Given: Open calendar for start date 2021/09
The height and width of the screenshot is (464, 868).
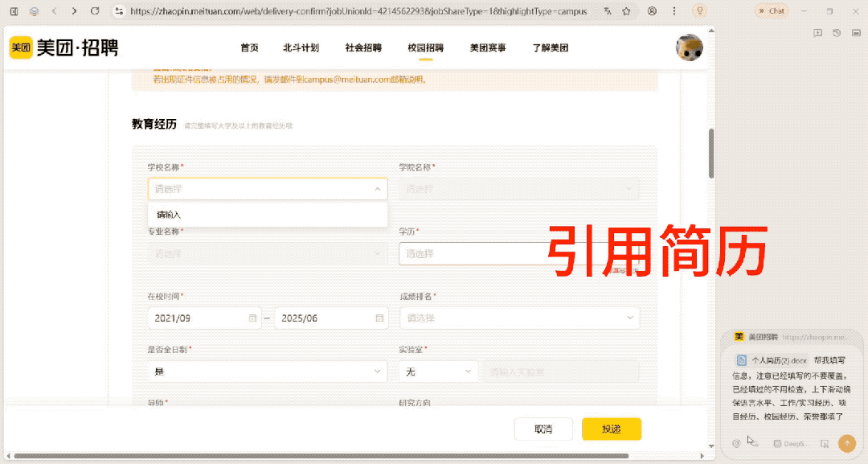Looking at the screenshot, I should click(x=252, y=318).
